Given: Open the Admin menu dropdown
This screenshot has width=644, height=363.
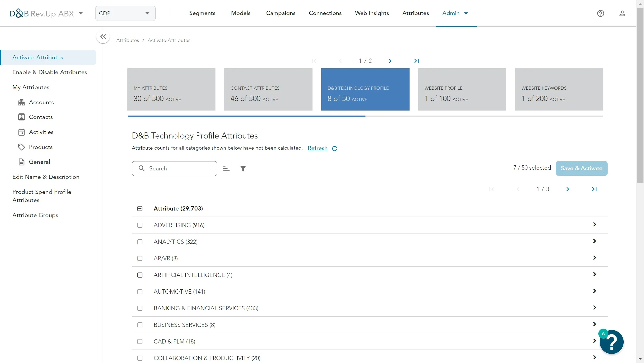Looking at the screenshot, I should [455, 13].
